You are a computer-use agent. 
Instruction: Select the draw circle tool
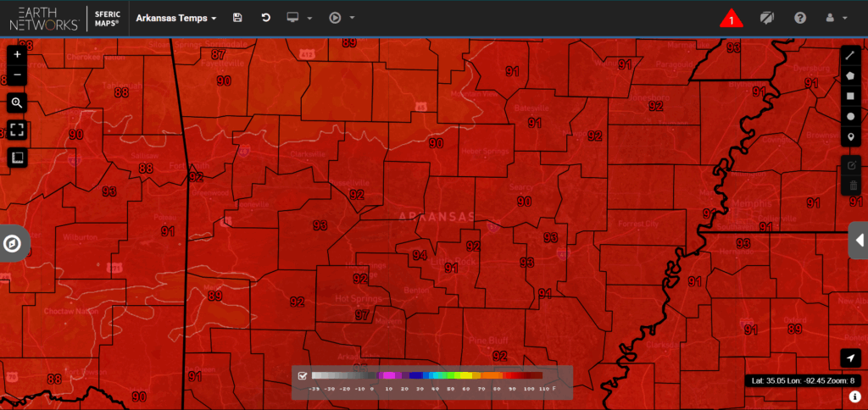852,116
